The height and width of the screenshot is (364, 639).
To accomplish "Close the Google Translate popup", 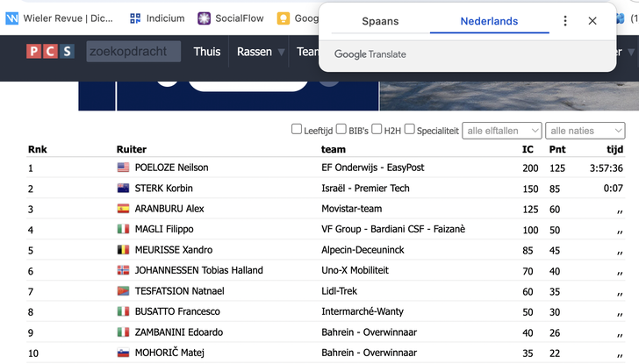I will 592,21.
